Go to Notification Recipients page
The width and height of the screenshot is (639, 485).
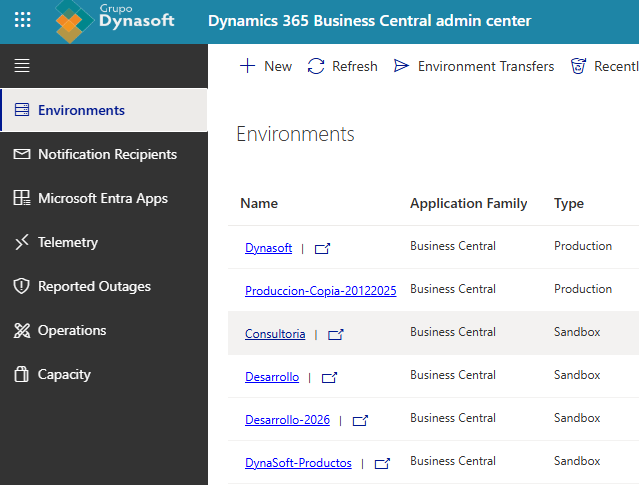107,154
